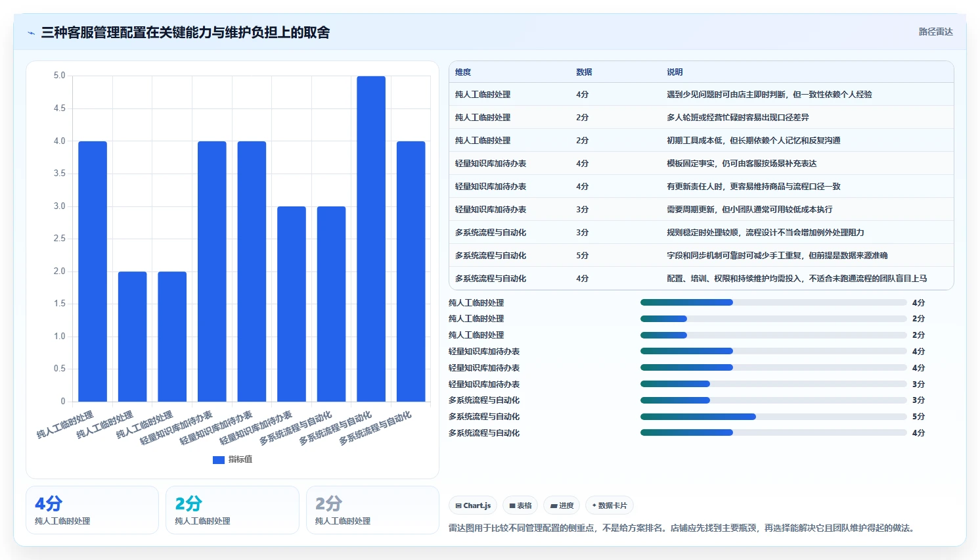Select row 配置、培训、权限和持续维护均需投入
This screenshot has width=980, height=560.
(702, 279)
